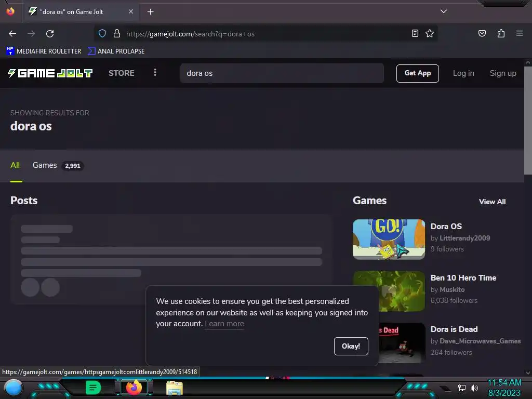Switch to the Games results tab

pyautogui.click(x=58, y=165)
